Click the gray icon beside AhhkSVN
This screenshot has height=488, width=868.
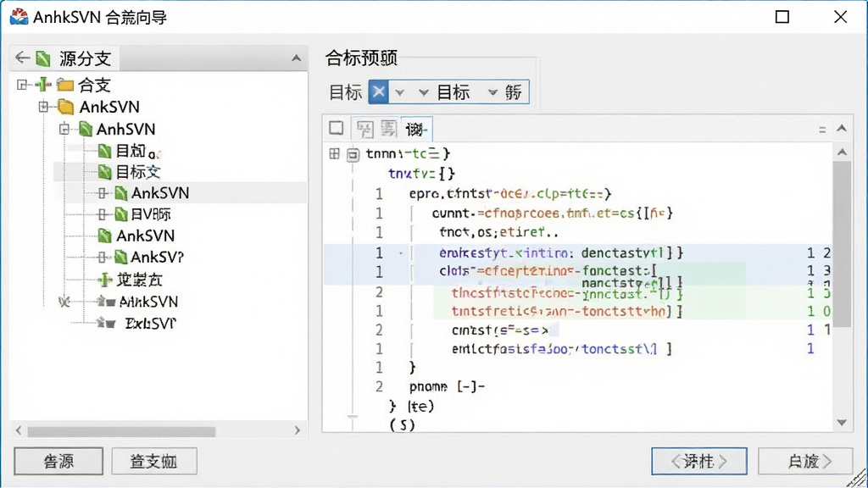coord(106,302)
